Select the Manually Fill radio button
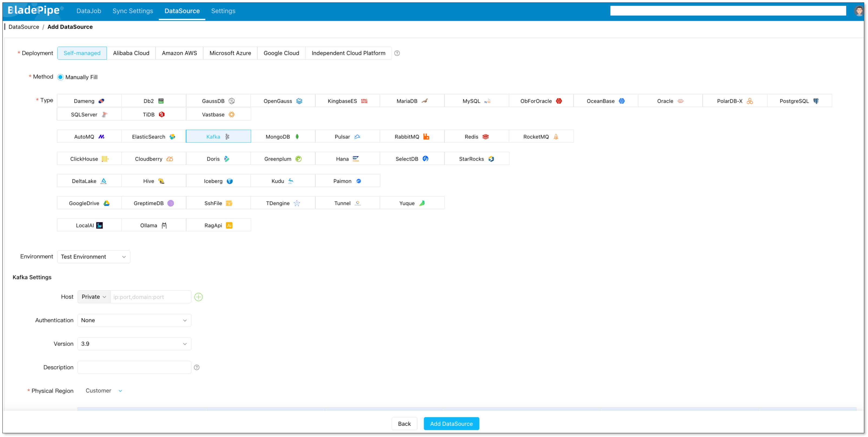The height and width of the screenshot is (437, 868). point(60,77)
